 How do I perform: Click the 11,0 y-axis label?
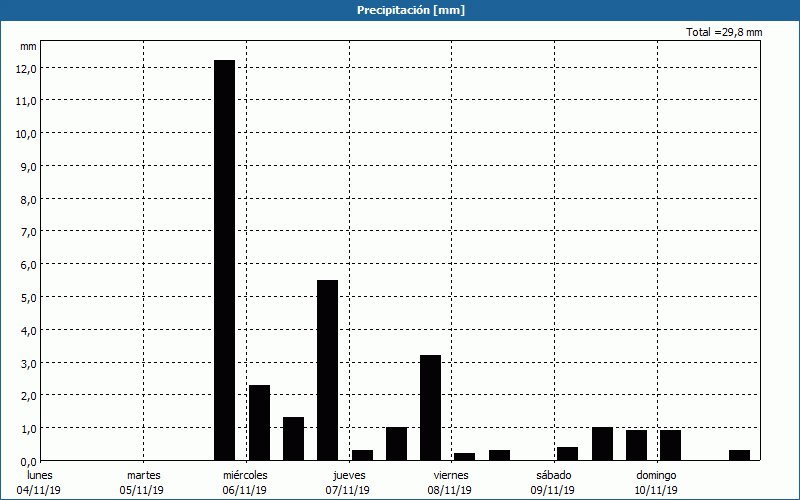click(x=26, y=101)
